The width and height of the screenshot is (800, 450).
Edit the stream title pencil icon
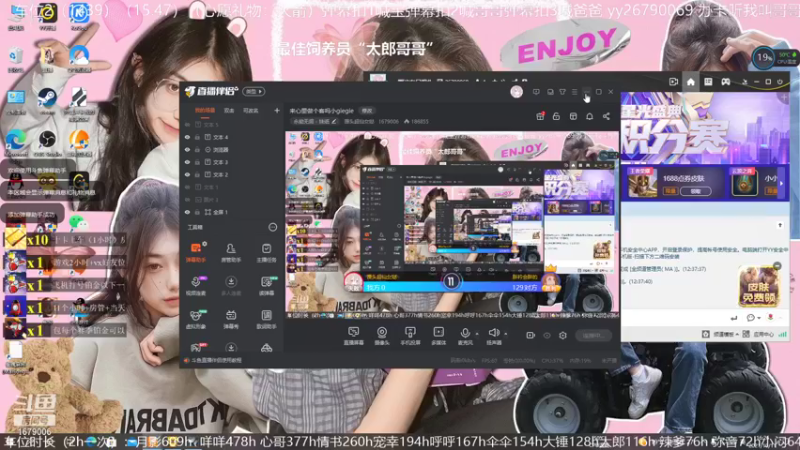pyautogui.click(x=334, y=121)
